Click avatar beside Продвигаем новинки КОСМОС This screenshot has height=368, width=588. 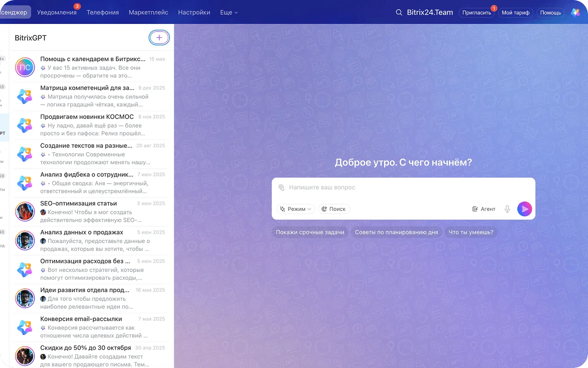25,126
